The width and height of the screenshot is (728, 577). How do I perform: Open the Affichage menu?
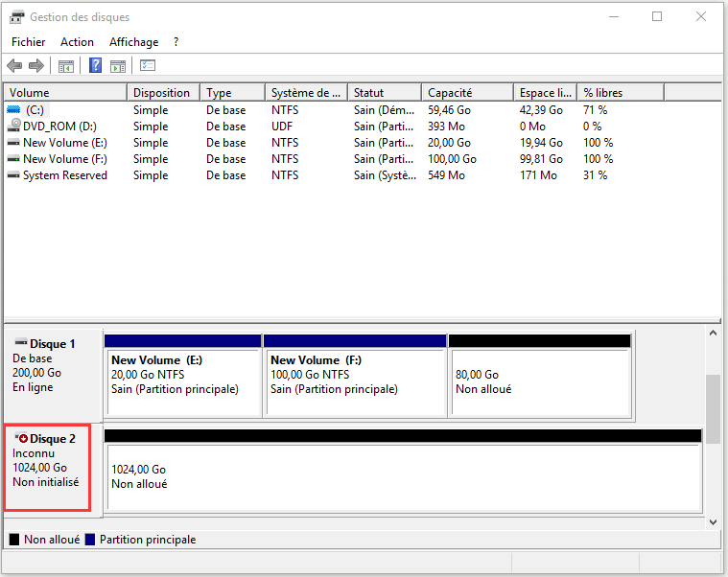click(x=133, y=42)
